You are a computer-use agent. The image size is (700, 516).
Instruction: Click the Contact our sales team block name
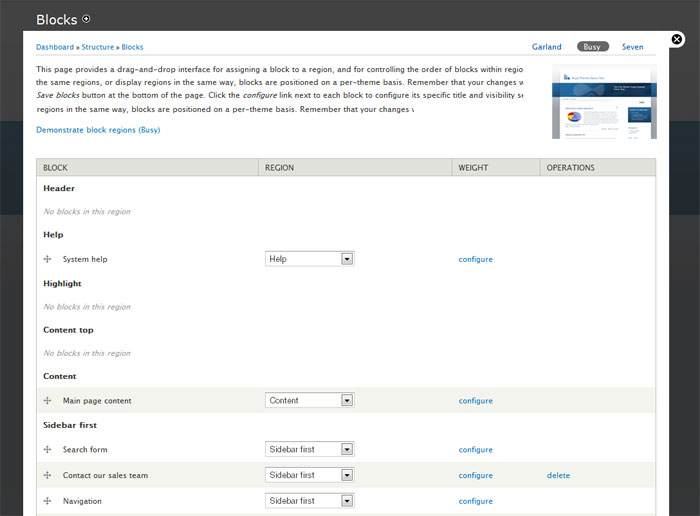[105, 475]
